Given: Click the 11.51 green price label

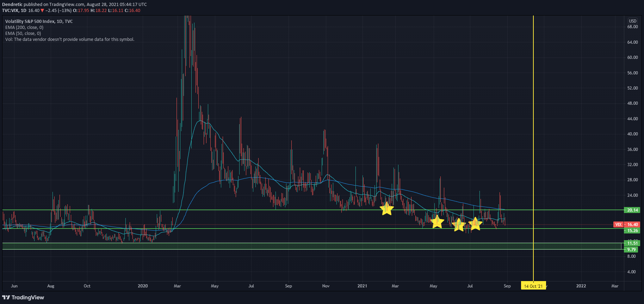Looking at the screenshot, I should pyautogui.click(x=632, y=243).
